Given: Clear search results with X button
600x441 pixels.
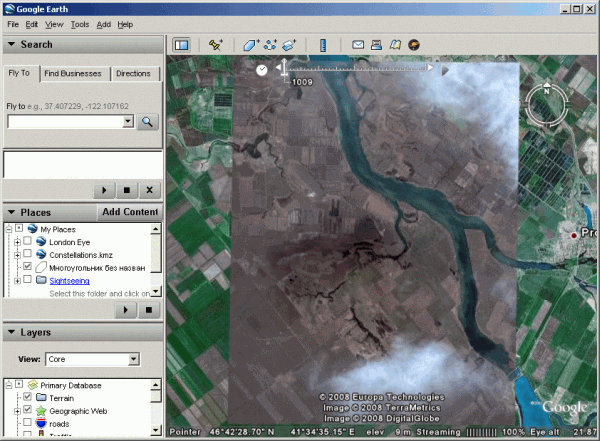Looking at the screenshot, I should point(149,190).
